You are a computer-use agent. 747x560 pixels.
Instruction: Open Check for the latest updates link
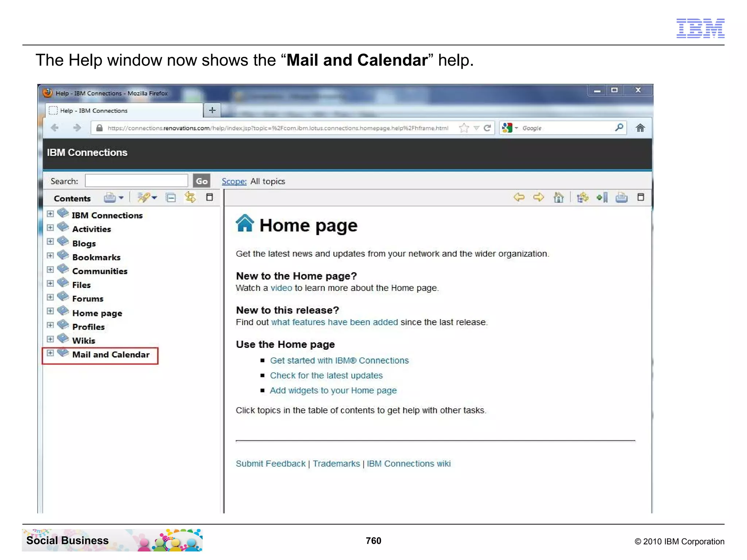point(326,376)
